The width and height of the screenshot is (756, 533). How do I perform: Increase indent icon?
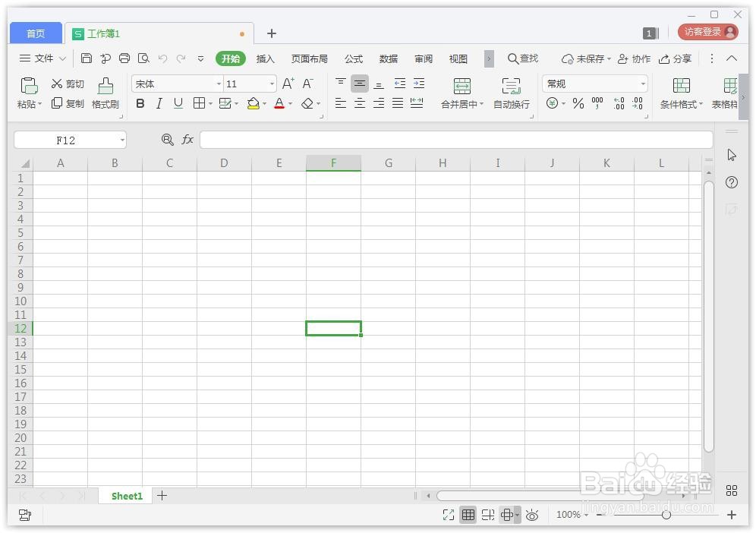pyautogui.click(x=419, y=83)
